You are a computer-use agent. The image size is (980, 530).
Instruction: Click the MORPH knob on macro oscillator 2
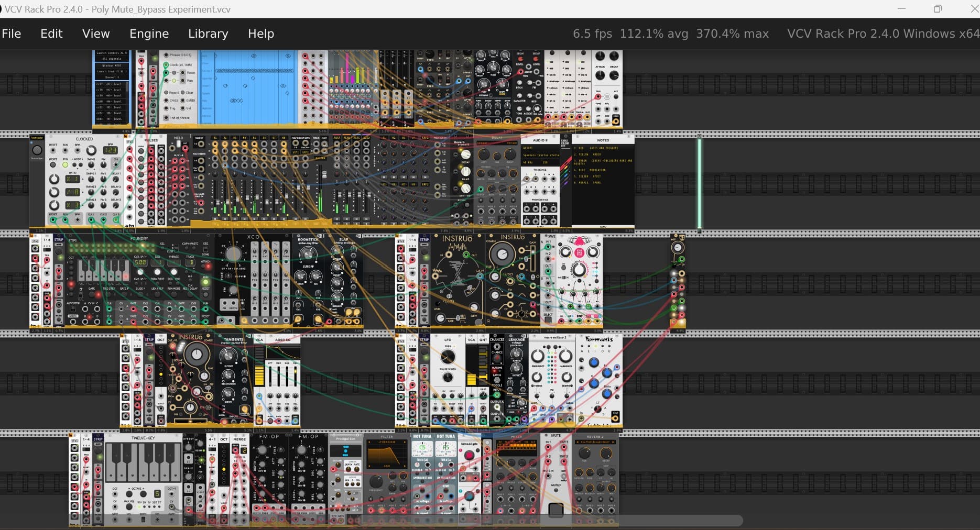click(565, 377)
